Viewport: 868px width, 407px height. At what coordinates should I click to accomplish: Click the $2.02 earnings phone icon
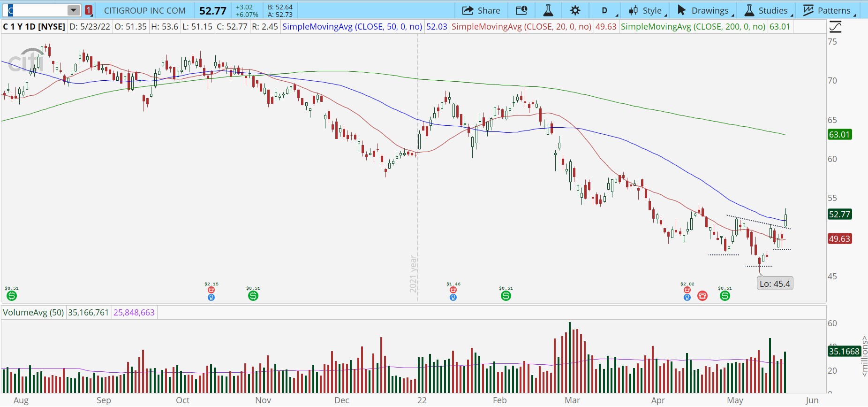(687, 290)
